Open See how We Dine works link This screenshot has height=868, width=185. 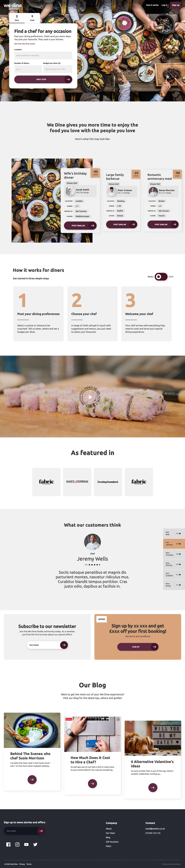[25, 44]
